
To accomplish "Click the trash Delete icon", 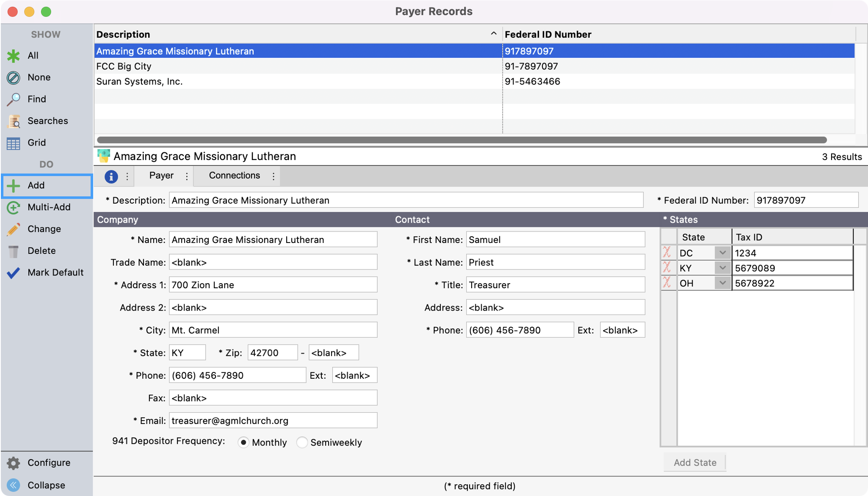I will [x=14, y=251].
